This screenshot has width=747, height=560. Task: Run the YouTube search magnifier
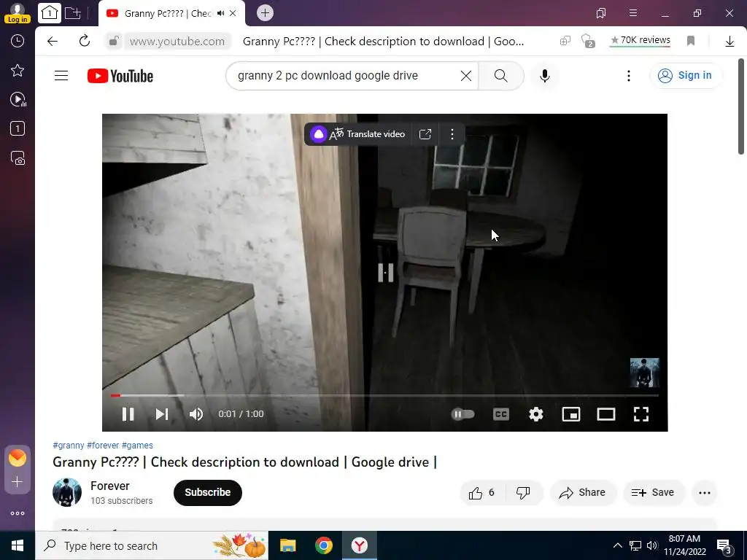pyautogui.click(x=501, y=76)
